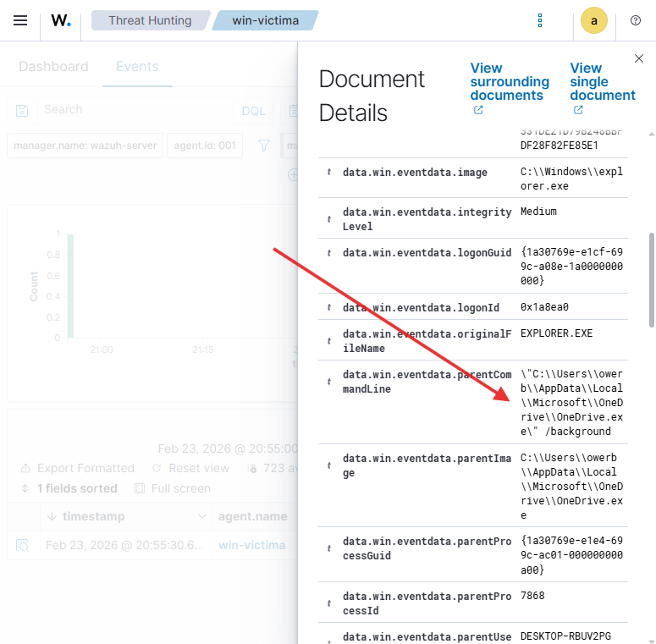Screen dimensions: 656x644
Task: Click the type icon beside parentProcessGuid field
Action: pyautogui.click(x=329, y=548)
